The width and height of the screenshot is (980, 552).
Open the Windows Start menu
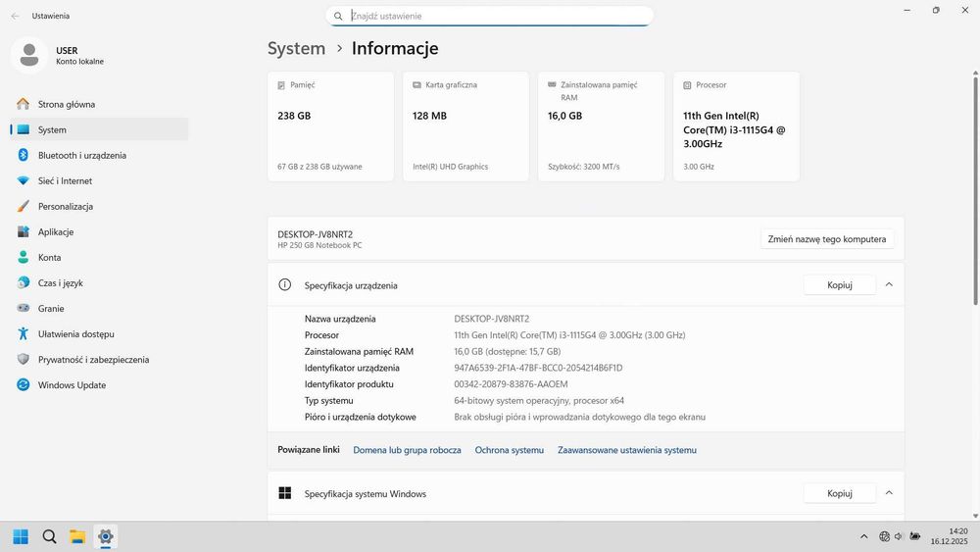pyautogui.click(x=21, y=536)
